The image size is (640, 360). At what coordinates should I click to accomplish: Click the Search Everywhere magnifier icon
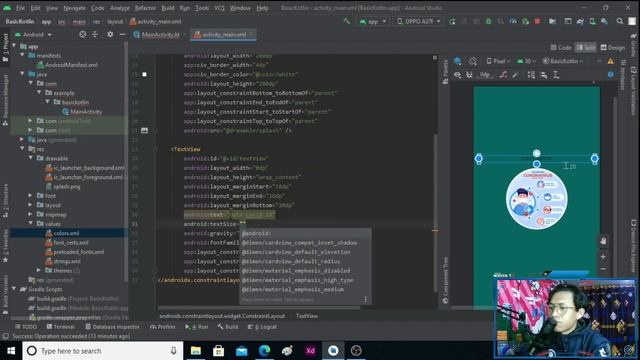point(620,21)
